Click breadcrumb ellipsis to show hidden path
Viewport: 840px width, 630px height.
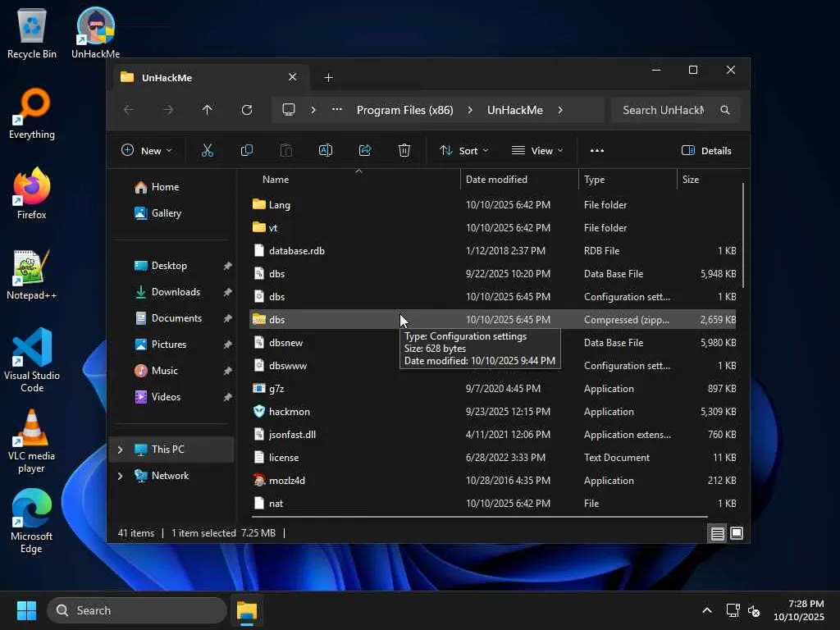click(336, 110)
